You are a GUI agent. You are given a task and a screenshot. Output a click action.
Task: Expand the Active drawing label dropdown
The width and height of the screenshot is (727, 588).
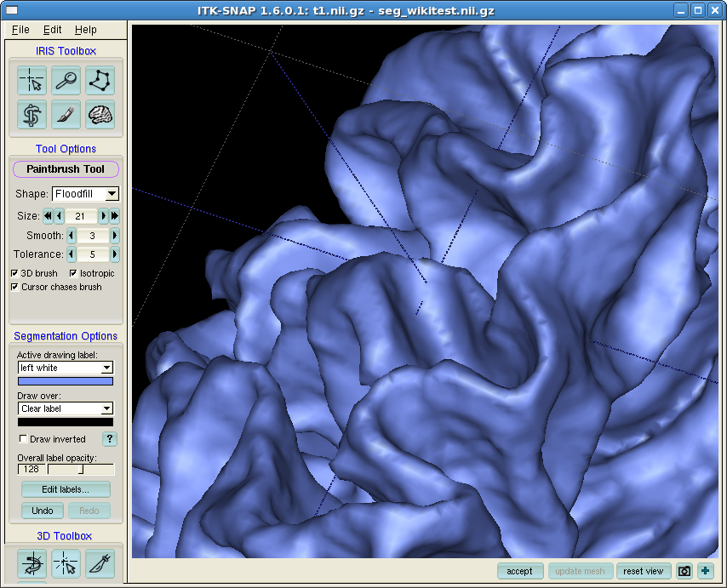[66, 368]
